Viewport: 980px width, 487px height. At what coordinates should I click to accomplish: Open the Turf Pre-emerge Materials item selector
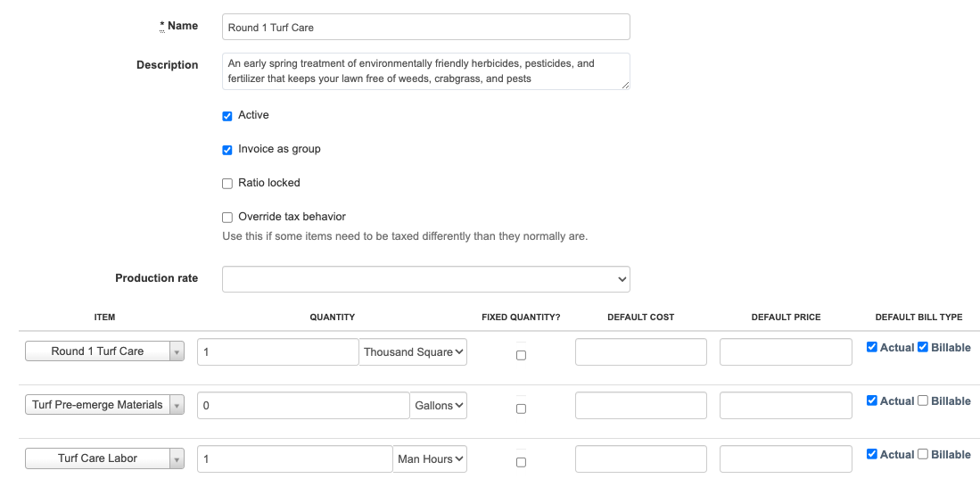pyautogui.click(x=104, y=405)
